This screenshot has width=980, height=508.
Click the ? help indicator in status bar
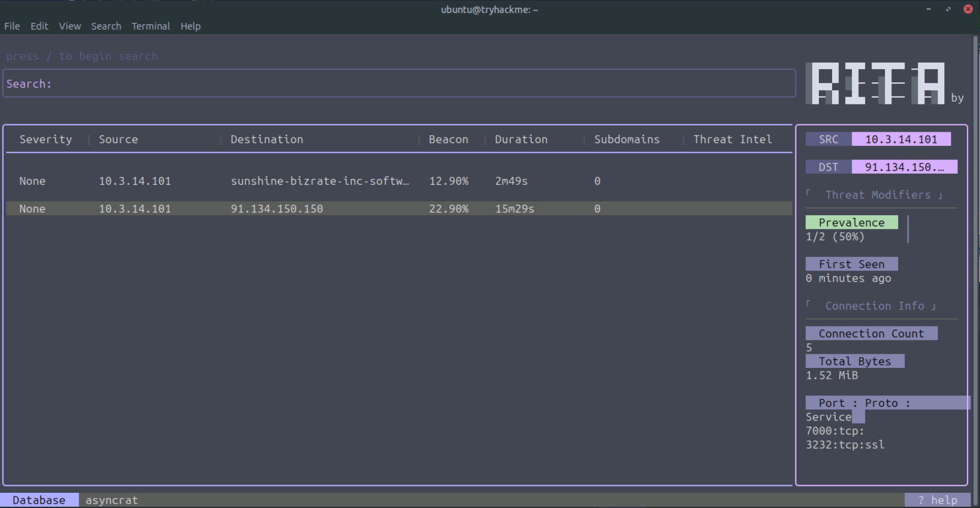pos(938,500)
